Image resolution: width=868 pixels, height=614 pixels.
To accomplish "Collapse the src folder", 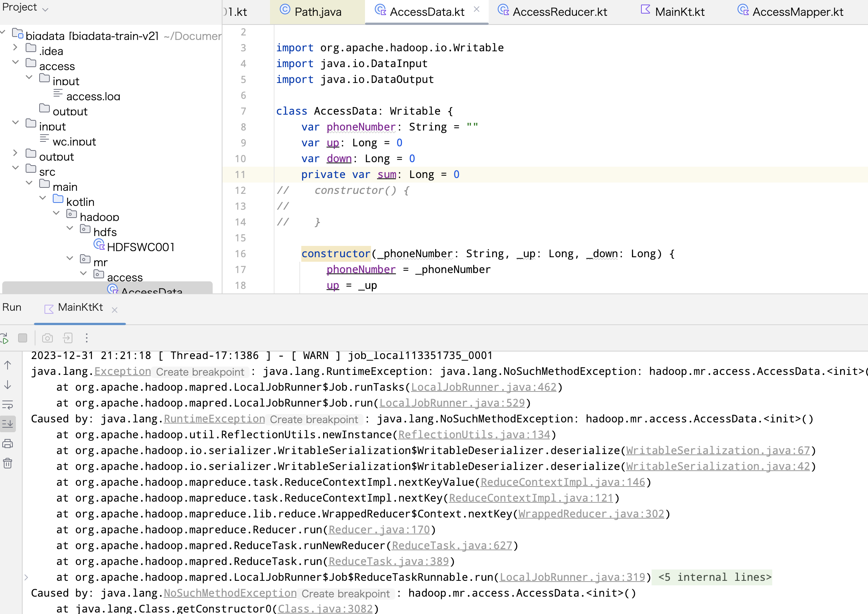I will point(15,167).
